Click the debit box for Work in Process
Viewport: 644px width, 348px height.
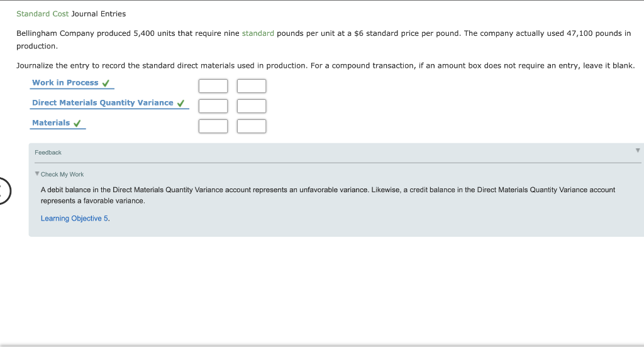213,86
